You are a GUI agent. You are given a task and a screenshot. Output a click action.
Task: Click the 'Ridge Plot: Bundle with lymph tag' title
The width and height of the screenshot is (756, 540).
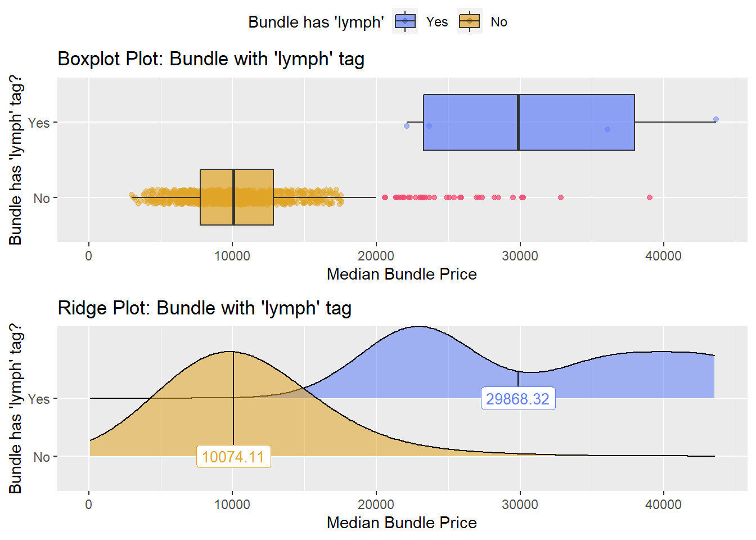[x=205, y=308]
